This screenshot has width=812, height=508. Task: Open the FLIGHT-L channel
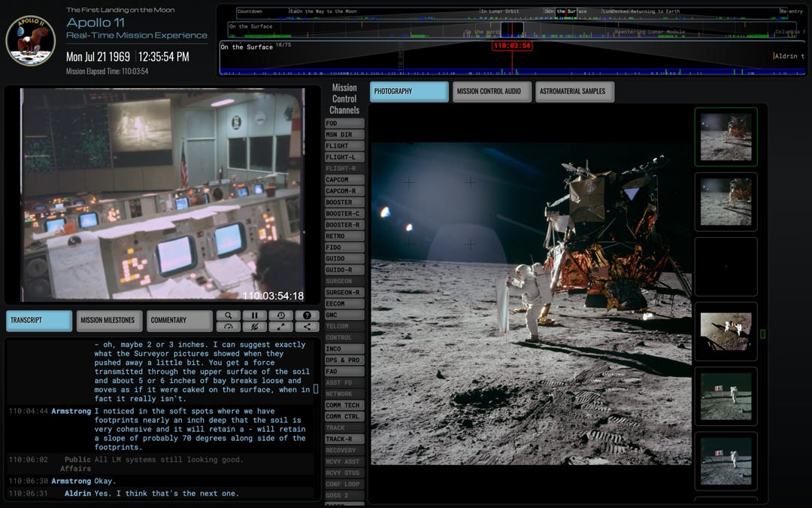click(344, 157)
